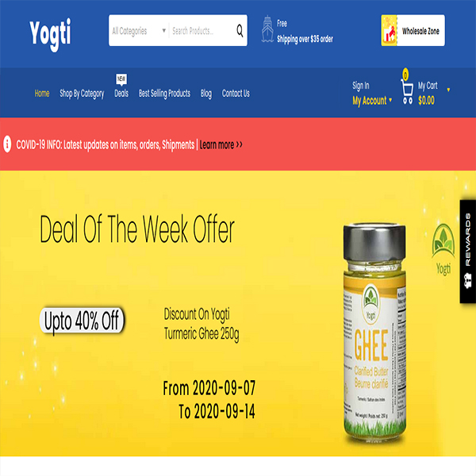
Task: Open the shopping cart icon
Action: [x=407, y=92]
